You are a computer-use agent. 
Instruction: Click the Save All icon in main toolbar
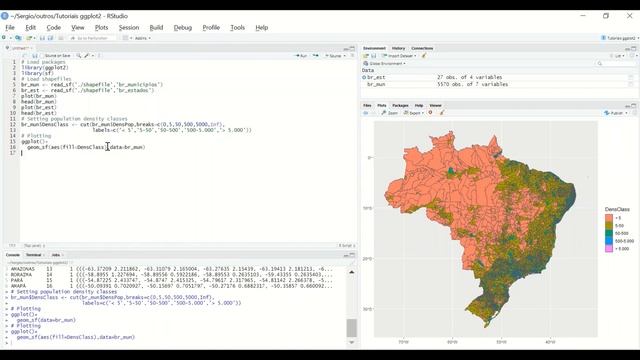(51, 38)
